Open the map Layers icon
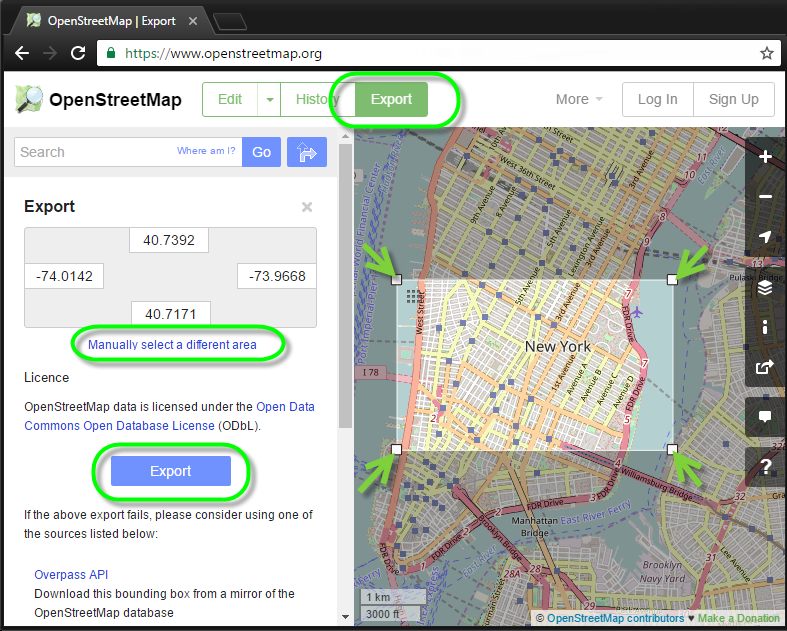Screen dimensions: 787x631 (765, 288)
